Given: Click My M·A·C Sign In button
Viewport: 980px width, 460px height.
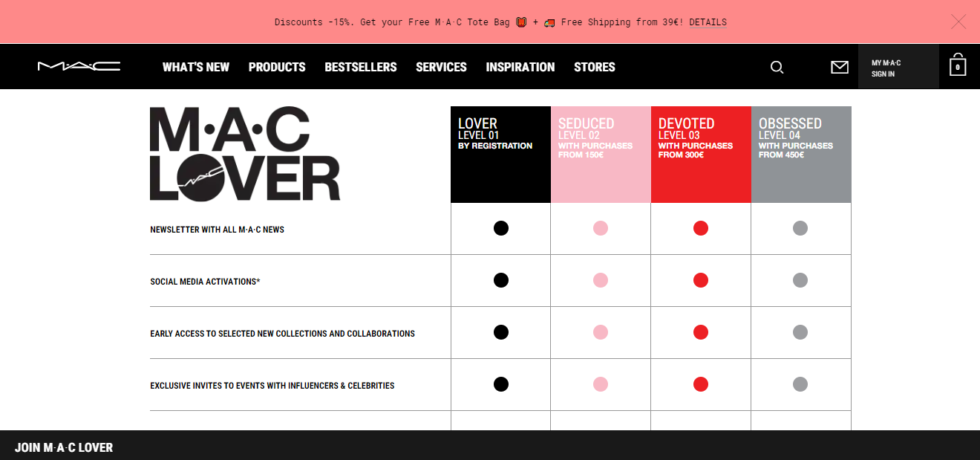Looking at the screenshot, I should pyautogui.click(x=898, y=68).
